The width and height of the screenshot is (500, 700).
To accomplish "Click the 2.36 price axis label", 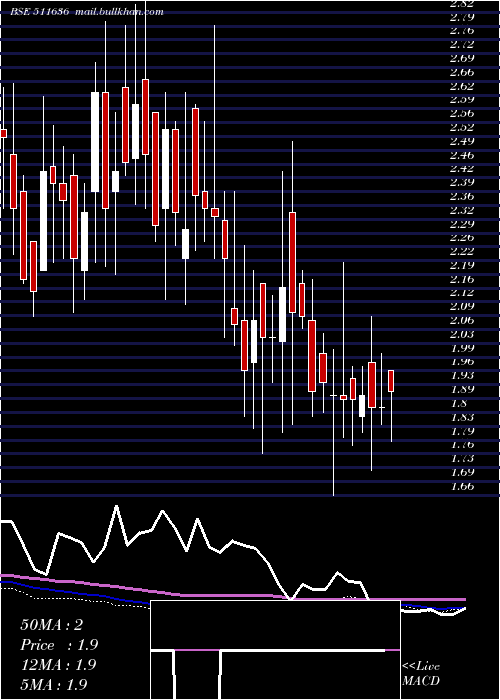I will pyautogui.click(x=462, y=196).
